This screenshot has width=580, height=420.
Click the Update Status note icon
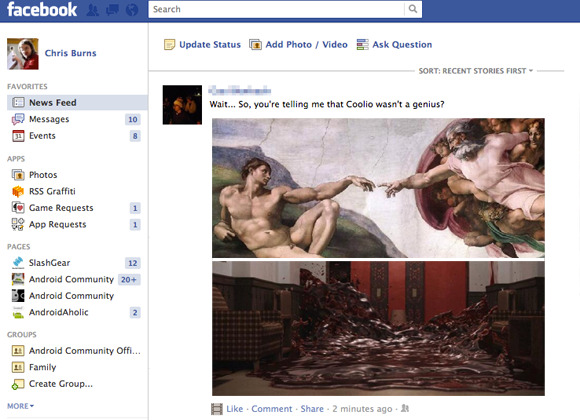pyautogui.click(x=169, y=45)
